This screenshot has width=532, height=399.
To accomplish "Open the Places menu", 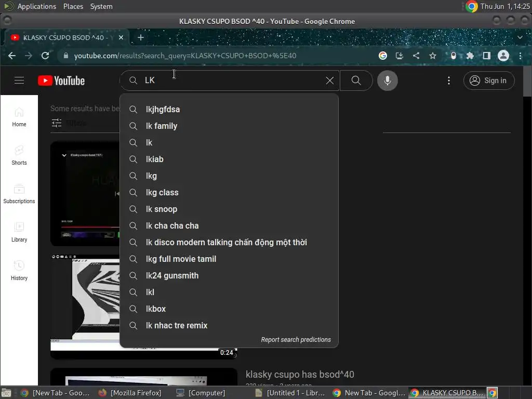I will (x=73, y=6).
